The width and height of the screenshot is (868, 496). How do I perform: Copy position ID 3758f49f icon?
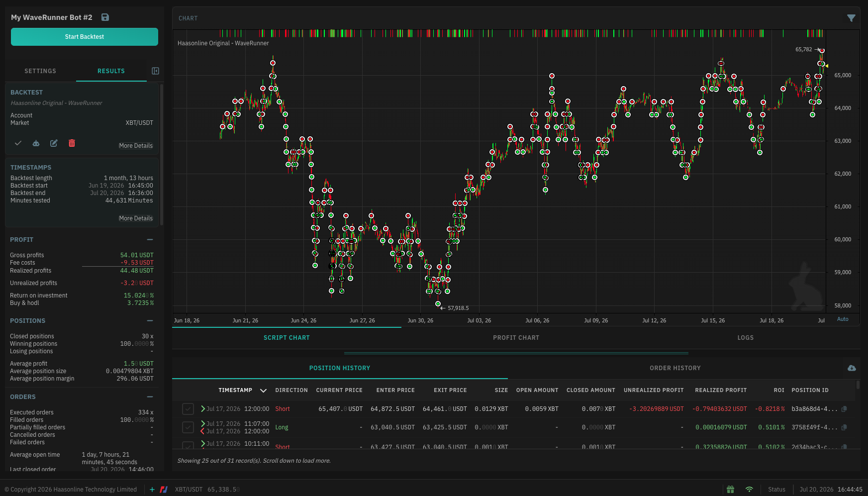tap(844, 427)
